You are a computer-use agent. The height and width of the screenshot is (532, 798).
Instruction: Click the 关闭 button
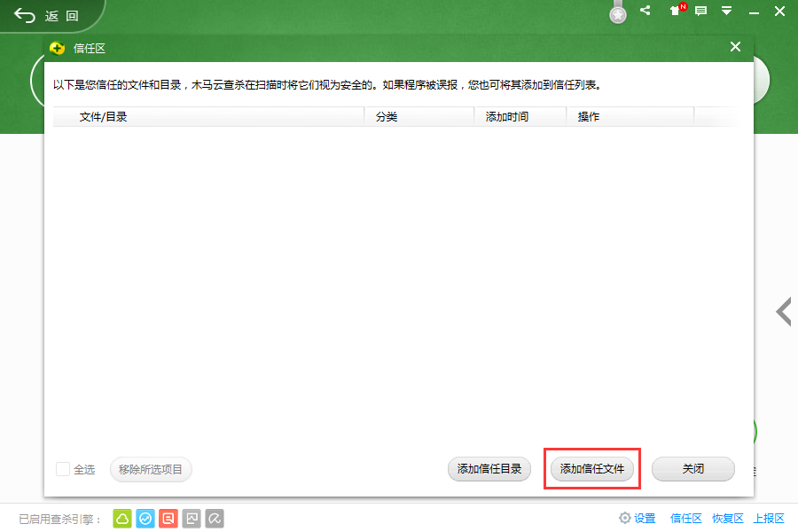693,469
